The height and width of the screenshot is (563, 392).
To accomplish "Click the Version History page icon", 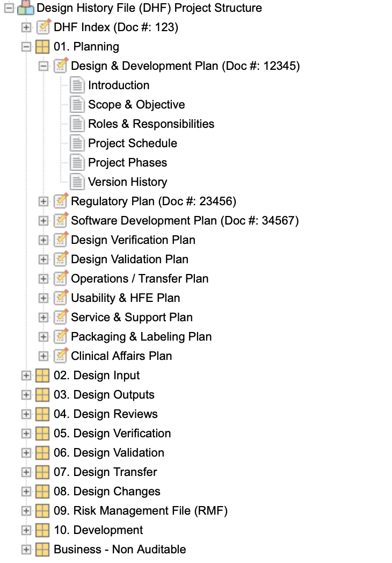I will [x=77, y=182].
